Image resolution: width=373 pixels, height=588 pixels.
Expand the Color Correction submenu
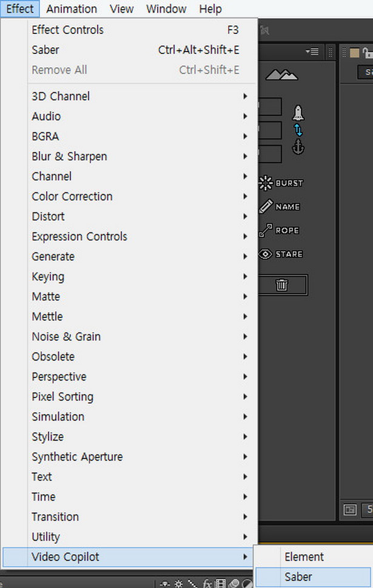click(130, 196)
